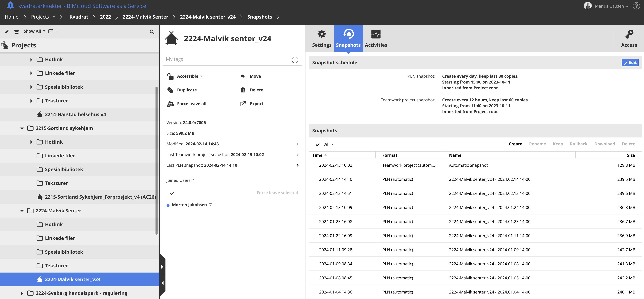Switch to the Activities tab

tap(375, 38)
